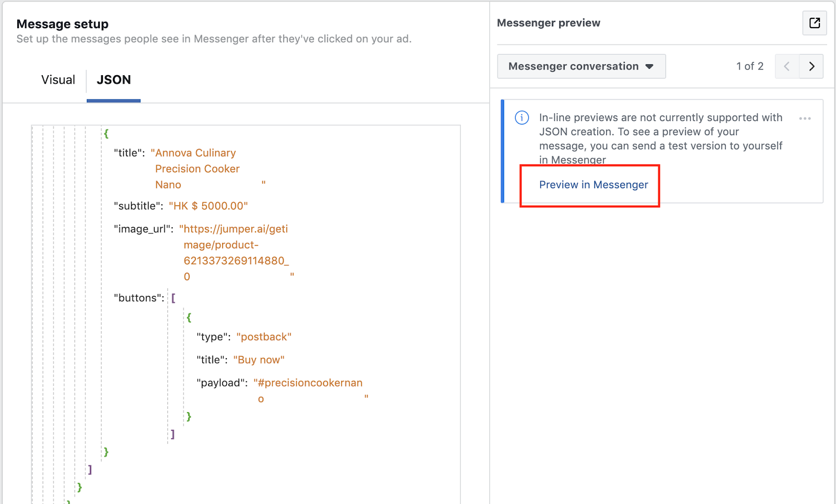Screen dimensions: 836x504
Task: Click the Preview in Messenger link
Action: coord(593,185)
